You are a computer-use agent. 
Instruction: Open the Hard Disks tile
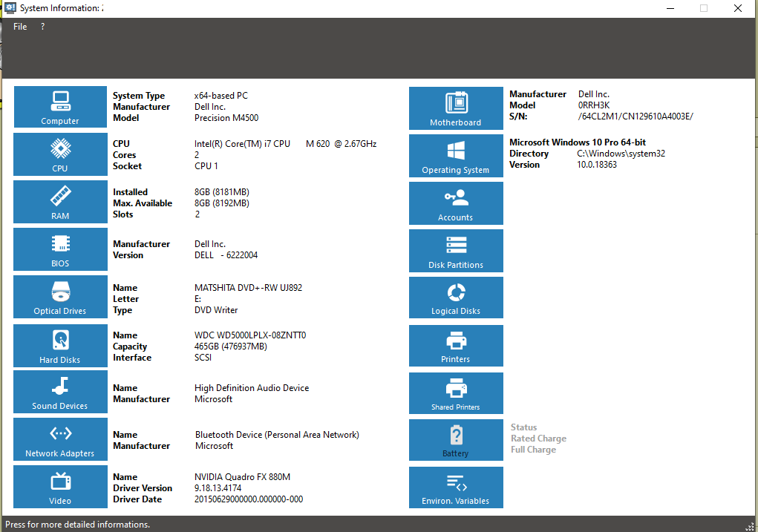(x=60, y=346)
